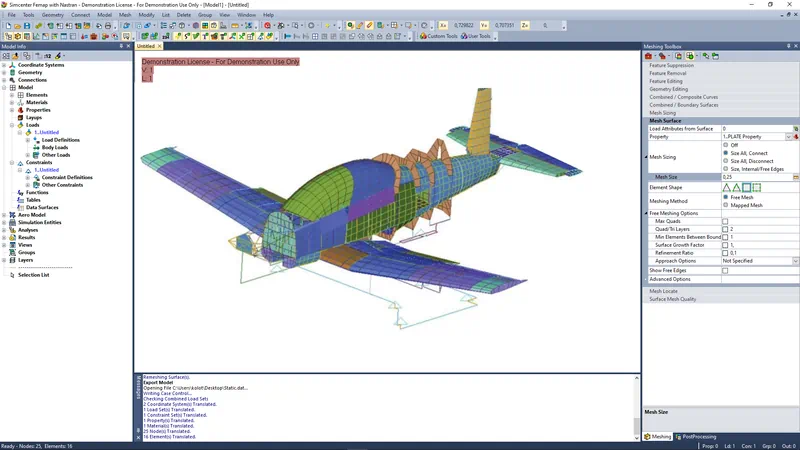Click the red icon next to Property dropdown
The height and width of the screenshot is (450, 800).
[x=796, y=137]
